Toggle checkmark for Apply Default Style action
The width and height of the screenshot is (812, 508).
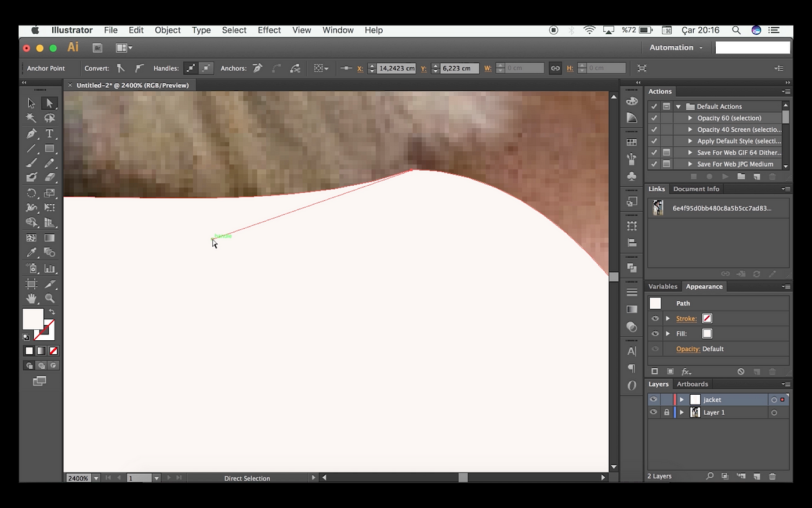coord(654,141)
